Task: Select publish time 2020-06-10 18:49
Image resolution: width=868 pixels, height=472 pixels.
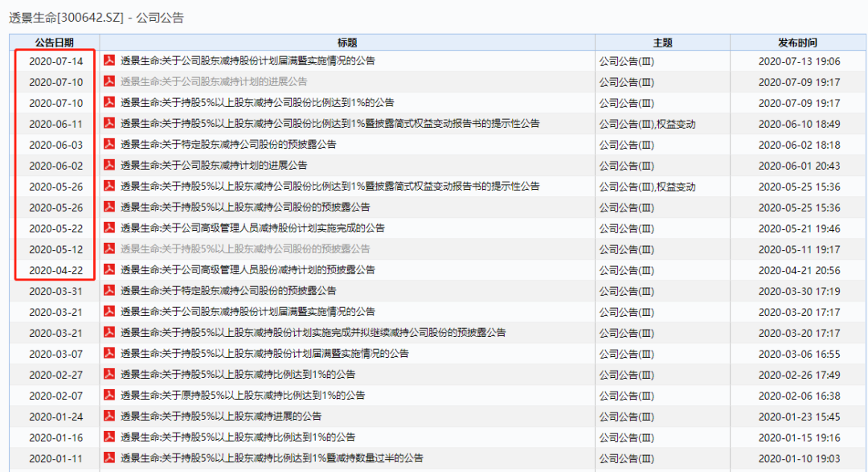Action: [x=799, y=124]
